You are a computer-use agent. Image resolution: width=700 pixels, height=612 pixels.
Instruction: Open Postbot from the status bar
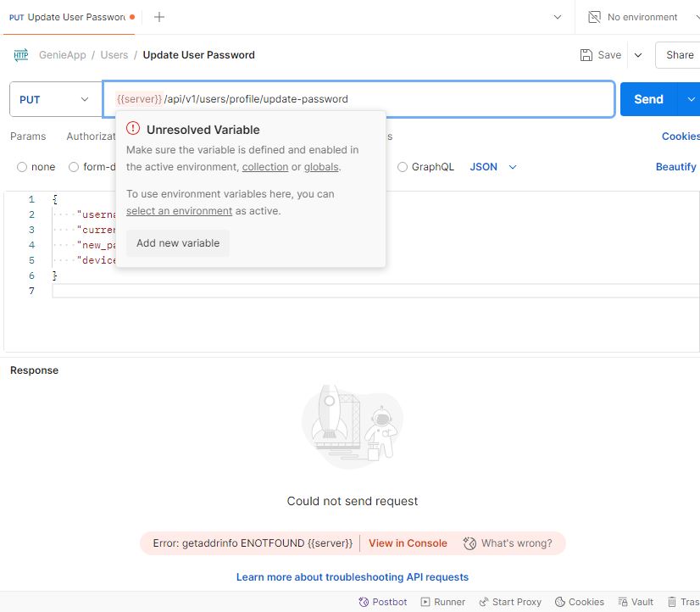382,602
